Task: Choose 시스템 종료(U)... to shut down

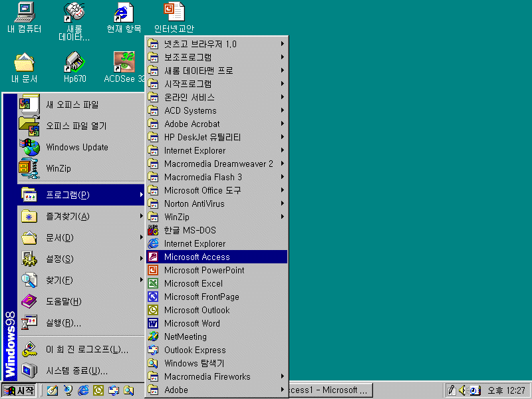Action: 81,371
